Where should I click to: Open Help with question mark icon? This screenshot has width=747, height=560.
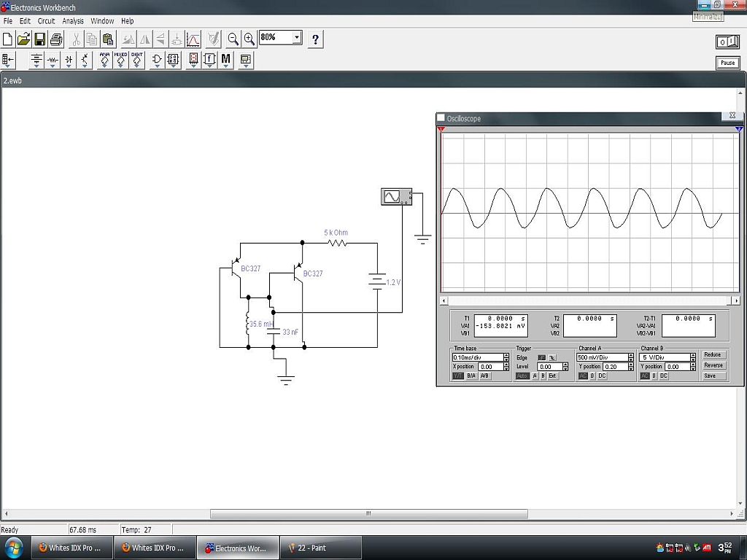[315, 39]
